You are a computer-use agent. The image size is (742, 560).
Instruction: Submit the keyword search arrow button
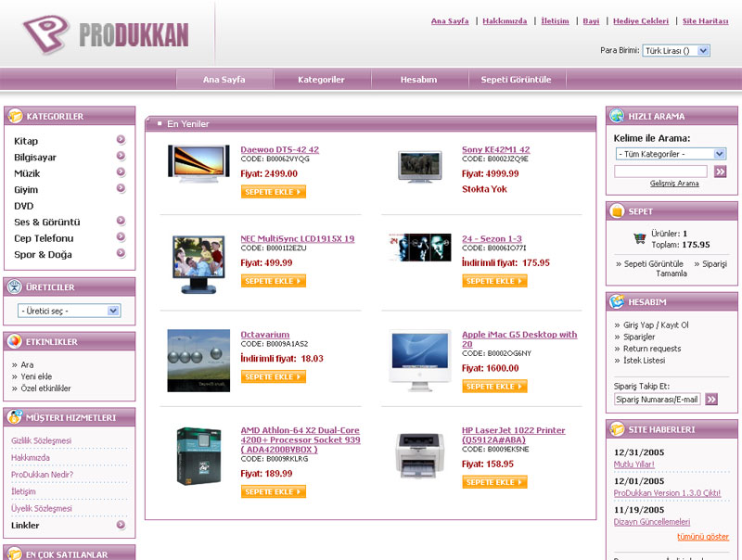point(721,172)
